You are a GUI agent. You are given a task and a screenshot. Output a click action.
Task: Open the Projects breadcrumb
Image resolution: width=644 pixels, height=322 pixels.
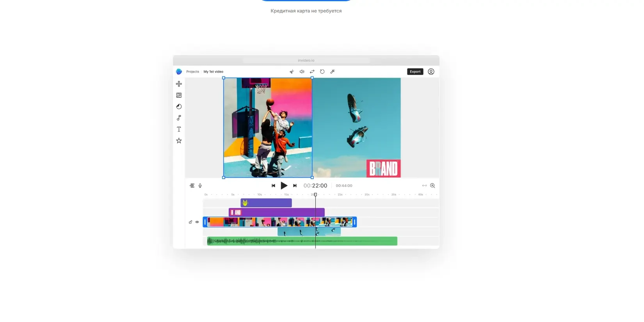point(192,72)
